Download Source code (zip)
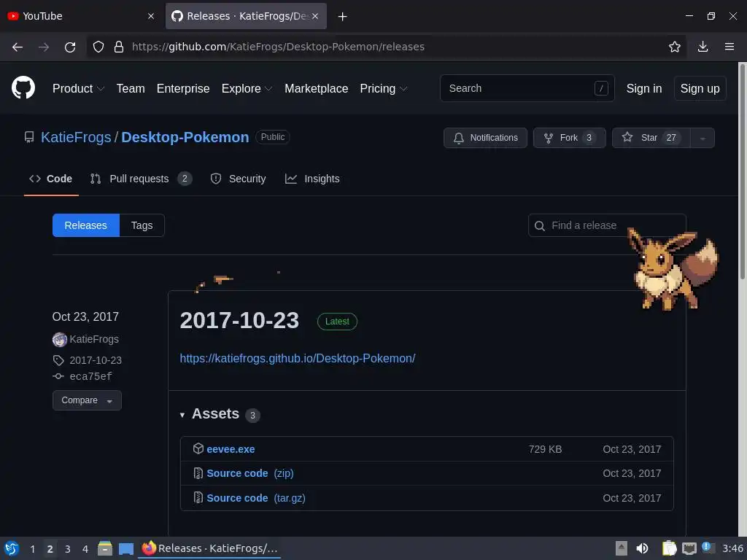This screenshot has width=747, height=560. pyautogui.click(x=249, y=473)
